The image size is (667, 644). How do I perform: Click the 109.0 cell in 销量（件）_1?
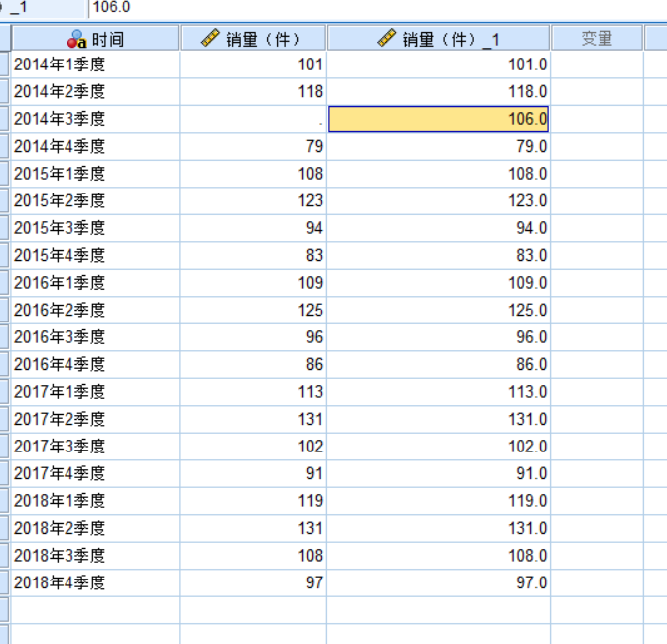pos(438,283)
